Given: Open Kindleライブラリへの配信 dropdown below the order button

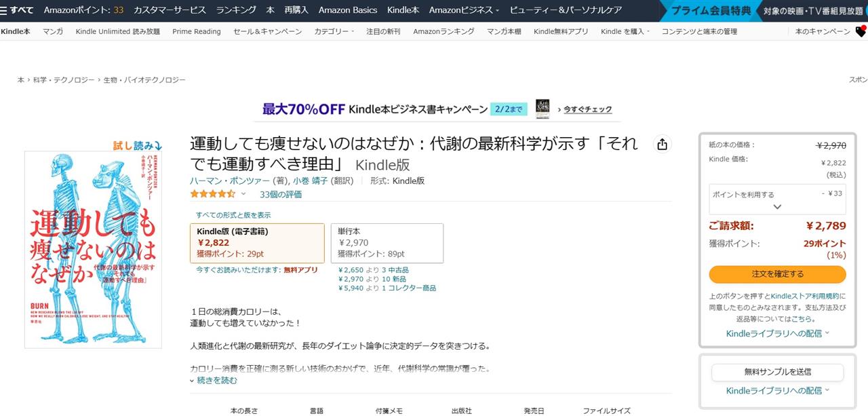Looking at the screenshot, I should click(x=777, y=333).
